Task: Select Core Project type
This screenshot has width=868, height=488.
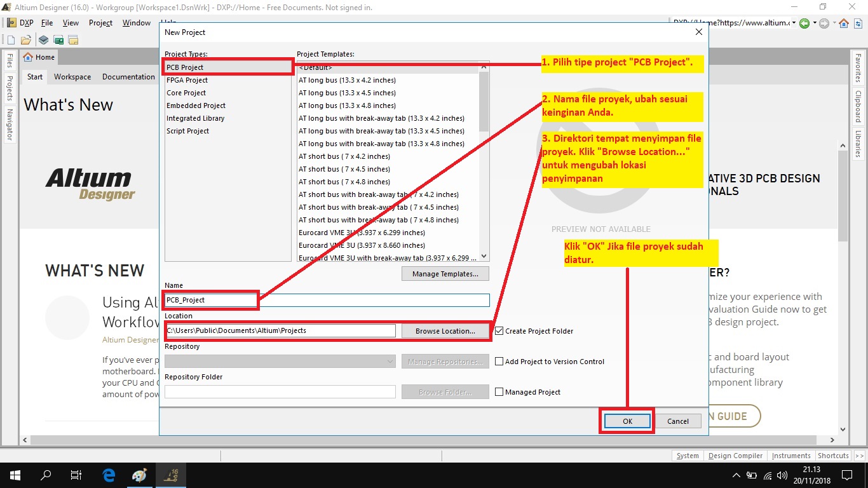Action: (x=186, y=93)
